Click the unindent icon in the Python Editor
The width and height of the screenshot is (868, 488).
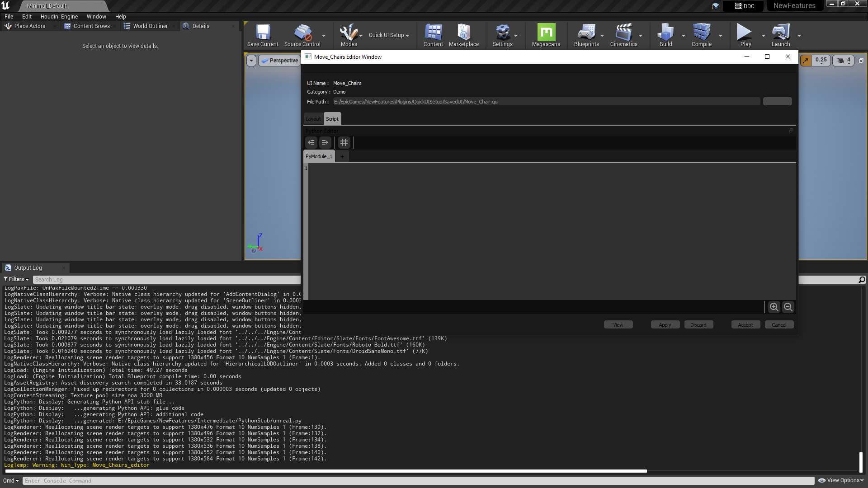point(311,142)
